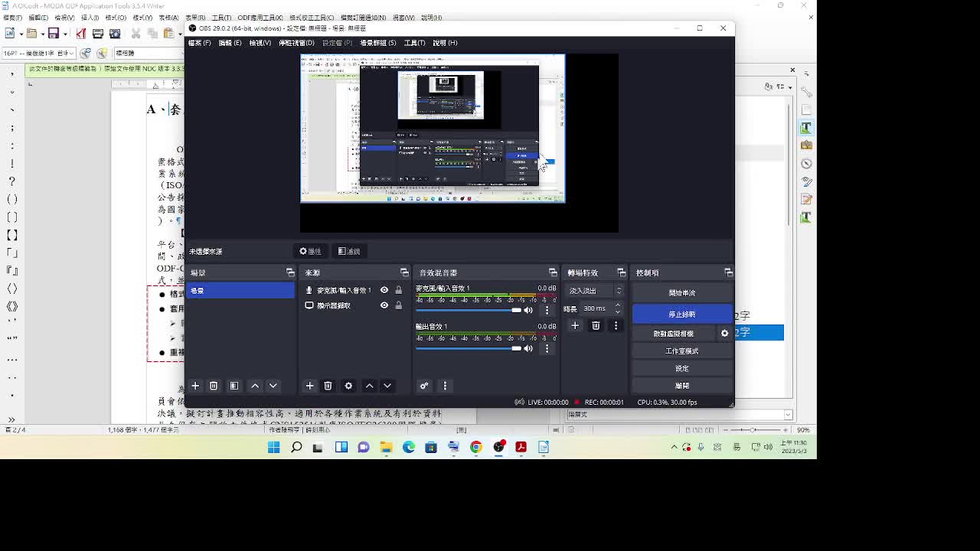Click 濾鏡 filters button above docks

[349, 251]
